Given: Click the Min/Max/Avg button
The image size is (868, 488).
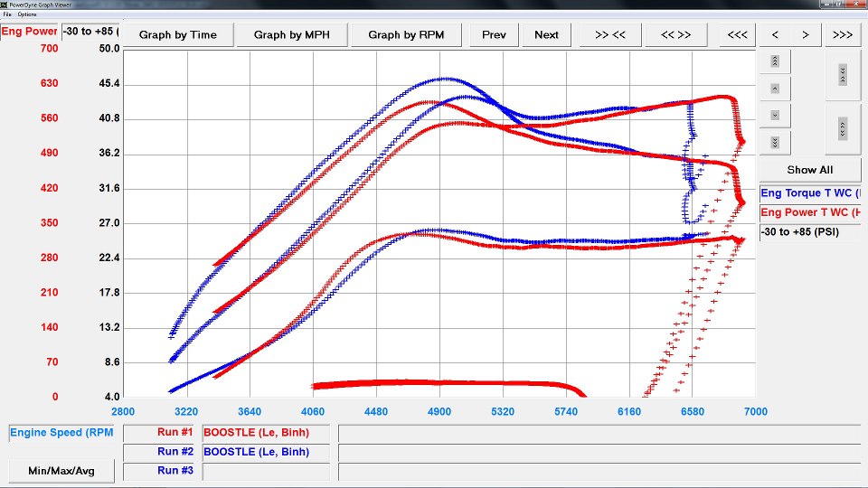Looking at the screenshot, I should coord(63,471).
